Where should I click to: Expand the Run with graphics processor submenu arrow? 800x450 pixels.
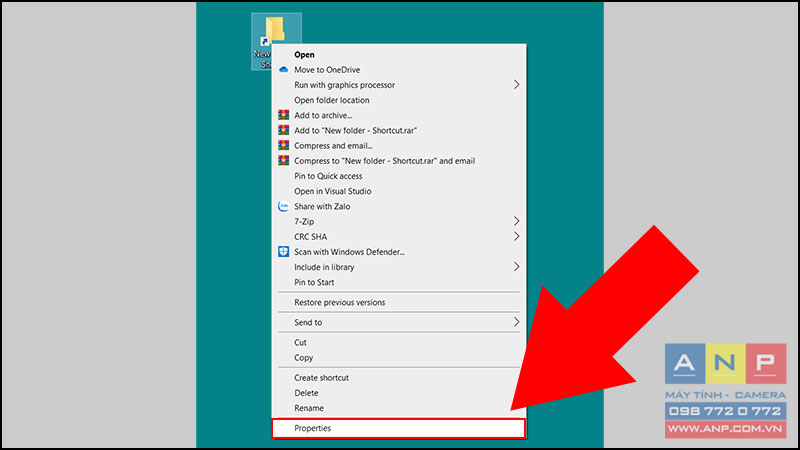(x=516, y=85)
